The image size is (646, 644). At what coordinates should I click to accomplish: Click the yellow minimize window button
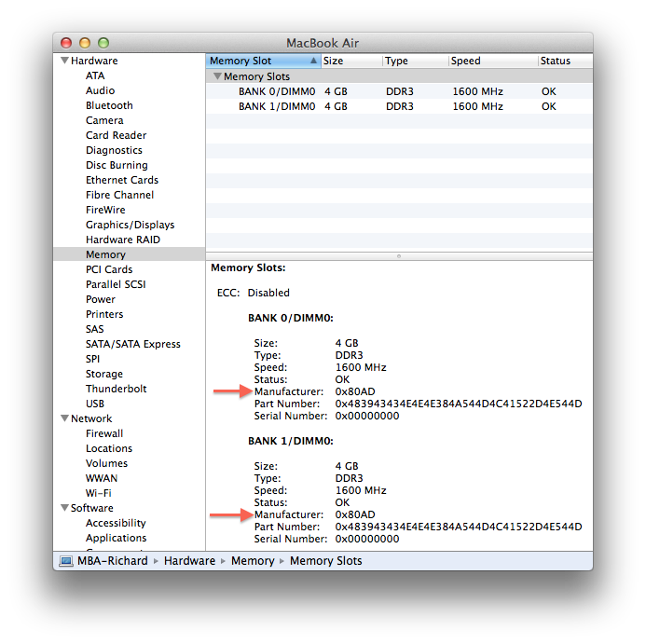tap(85, 43)
